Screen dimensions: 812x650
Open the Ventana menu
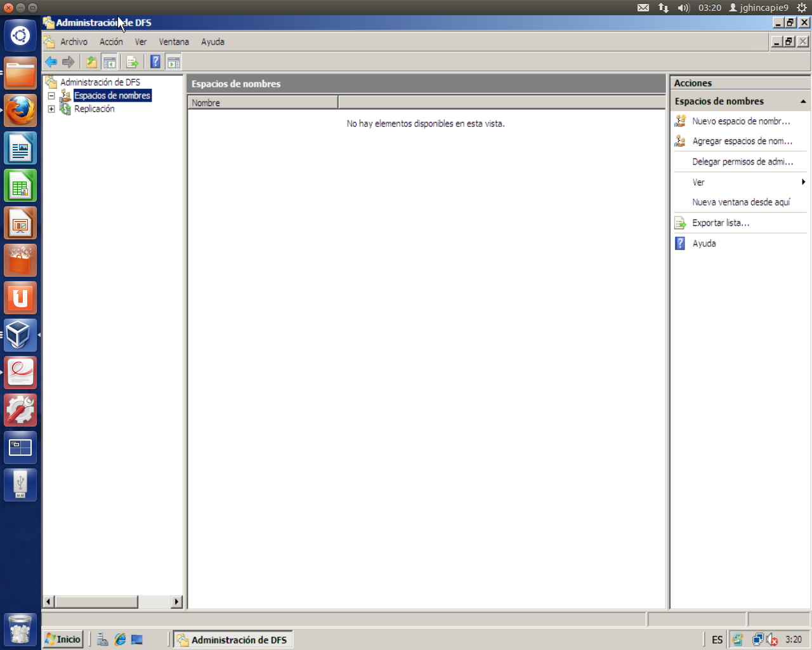tap(174, 42)
